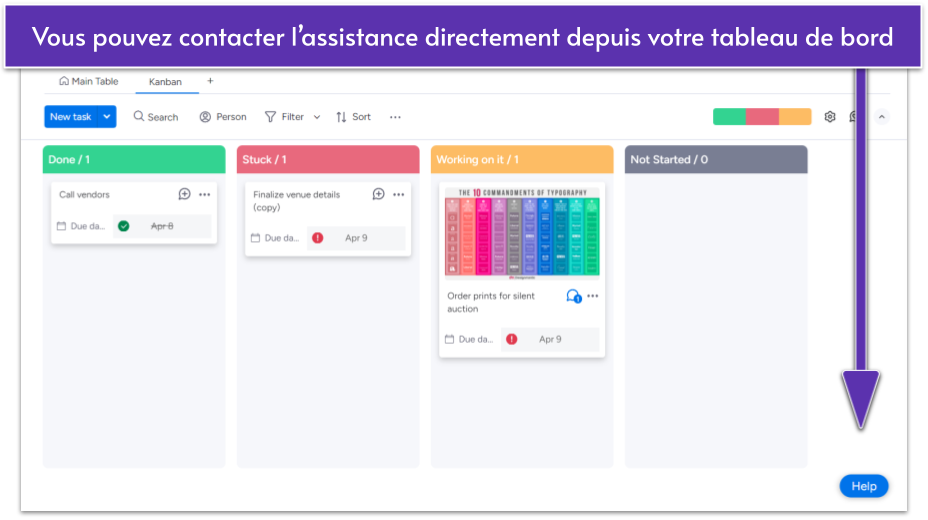
Task: Open Call vendors card options menu
Action: [x=205, y=194]
